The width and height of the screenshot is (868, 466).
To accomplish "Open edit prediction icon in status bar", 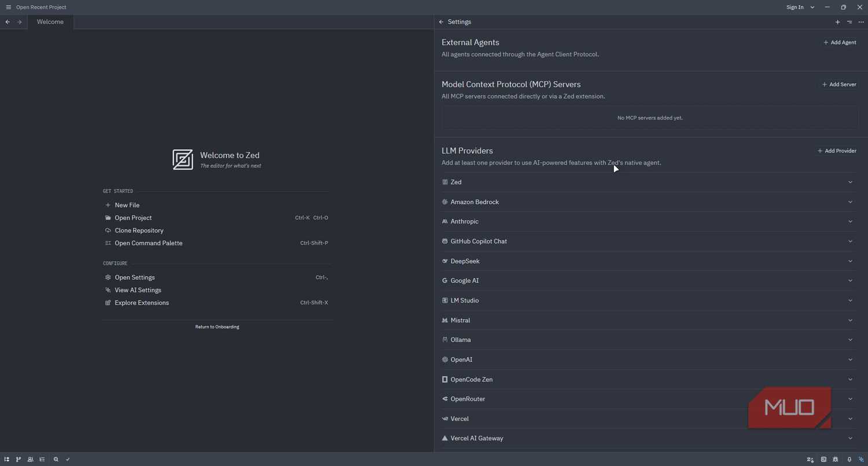I will [x=810, y=460].
